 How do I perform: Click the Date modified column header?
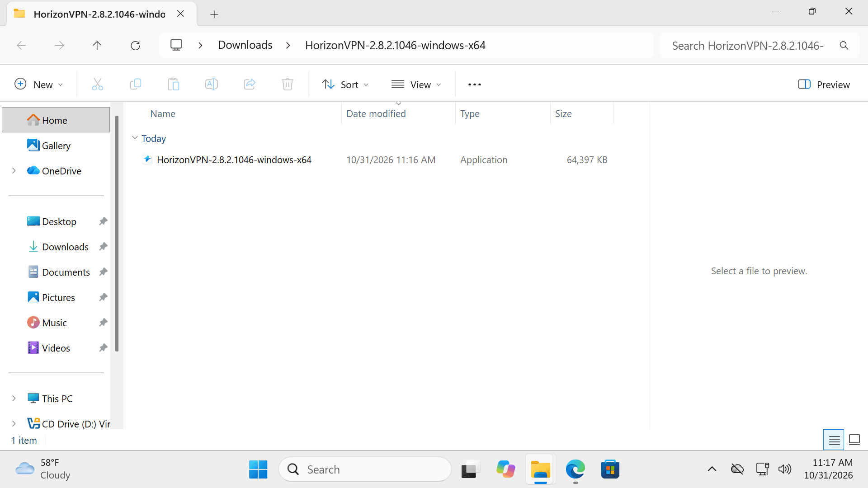click(398, 114)
